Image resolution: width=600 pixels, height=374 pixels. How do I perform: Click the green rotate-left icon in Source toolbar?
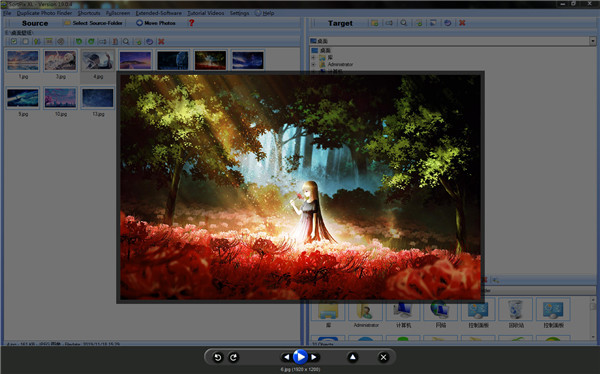(x=79, y=41)
